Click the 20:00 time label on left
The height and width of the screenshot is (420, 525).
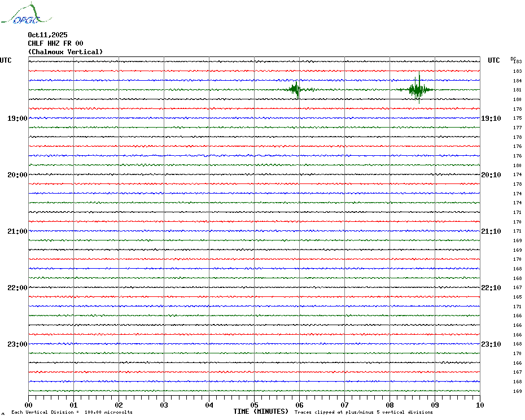pos(17,175)
